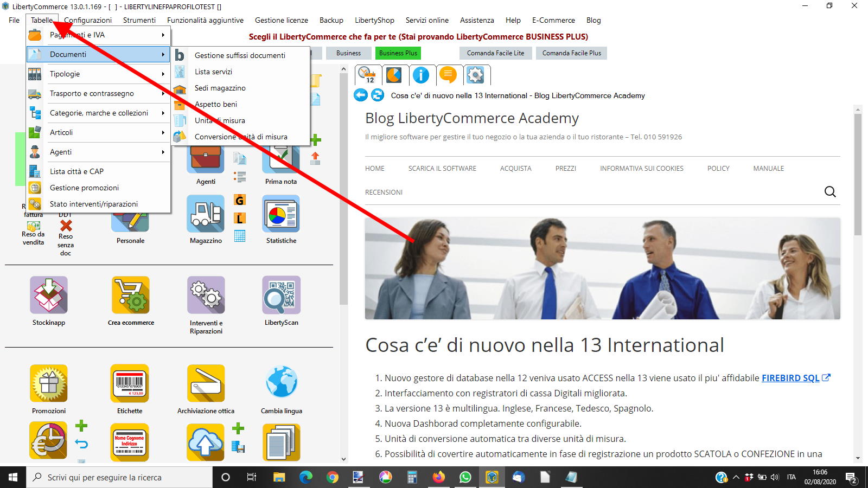Viewport: 868px width, 488px height.
Task: Expand the Documenti submenu
Action: 99,54
